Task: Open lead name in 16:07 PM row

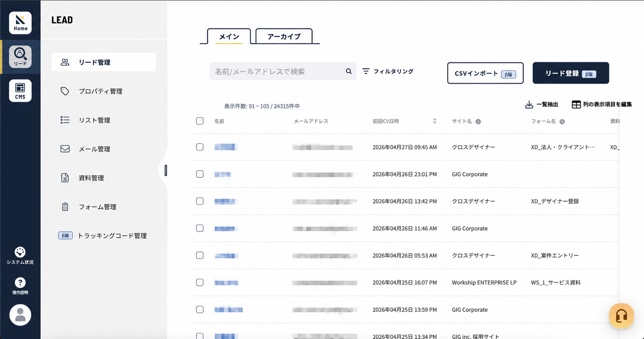Action: click(x=226, y=283)
